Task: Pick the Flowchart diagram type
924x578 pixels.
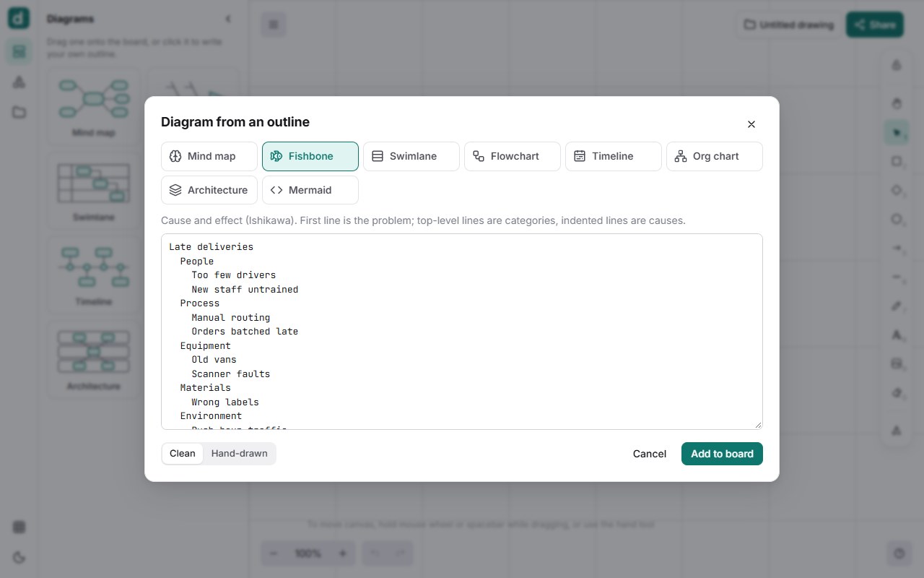Action: (x=513, y=156)
